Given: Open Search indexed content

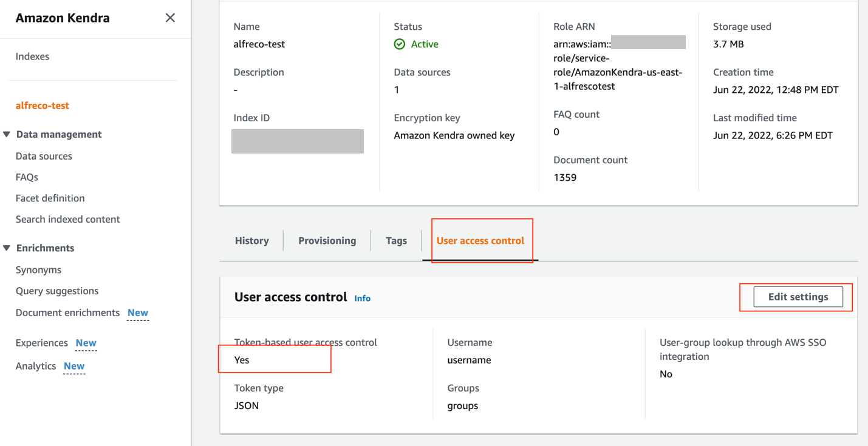Looking at the screenshot, I should point(67,219).
